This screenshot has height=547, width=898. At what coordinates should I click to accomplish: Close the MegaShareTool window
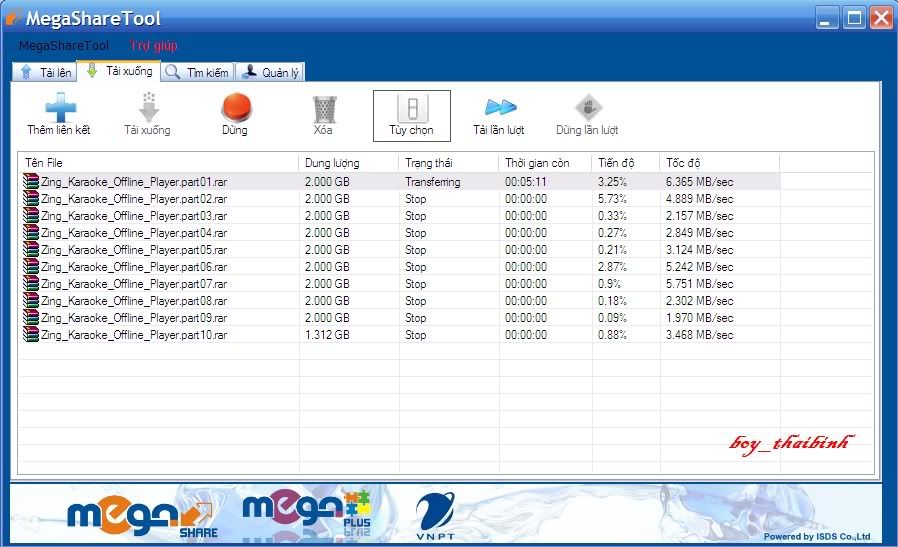point(881,18)
